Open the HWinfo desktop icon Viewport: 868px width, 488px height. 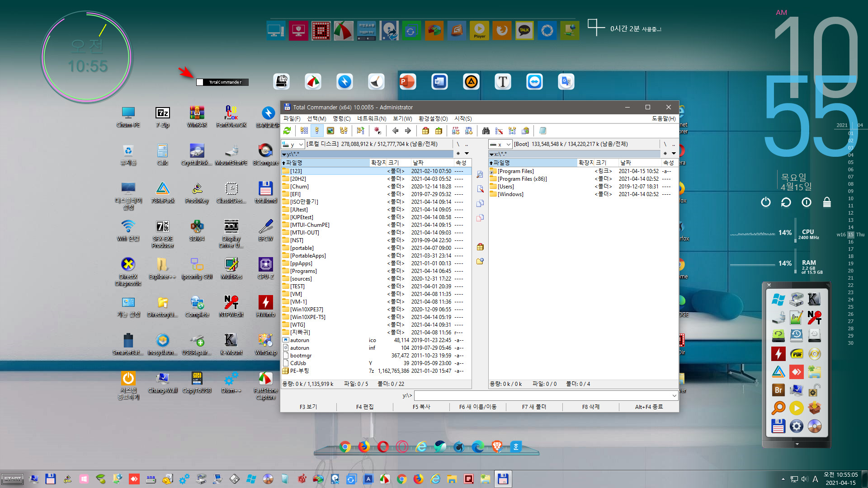tap(265, 306)
